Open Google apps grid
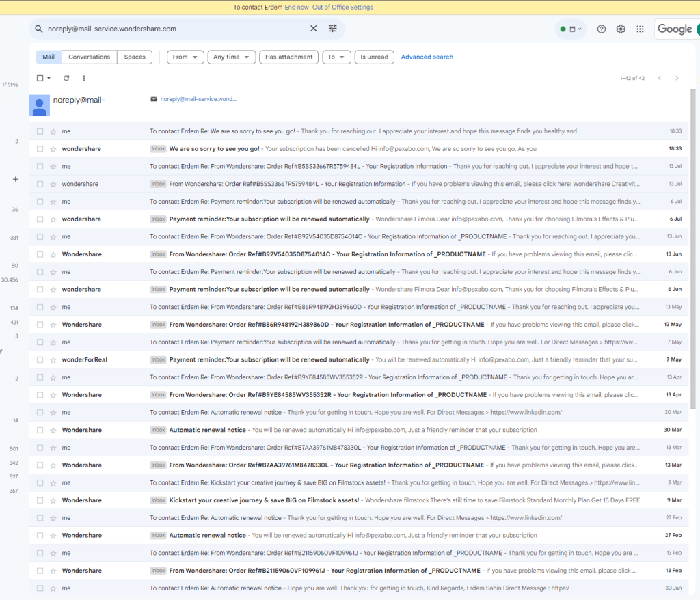Viewport: 700px width, 600px height. (640, 29)
